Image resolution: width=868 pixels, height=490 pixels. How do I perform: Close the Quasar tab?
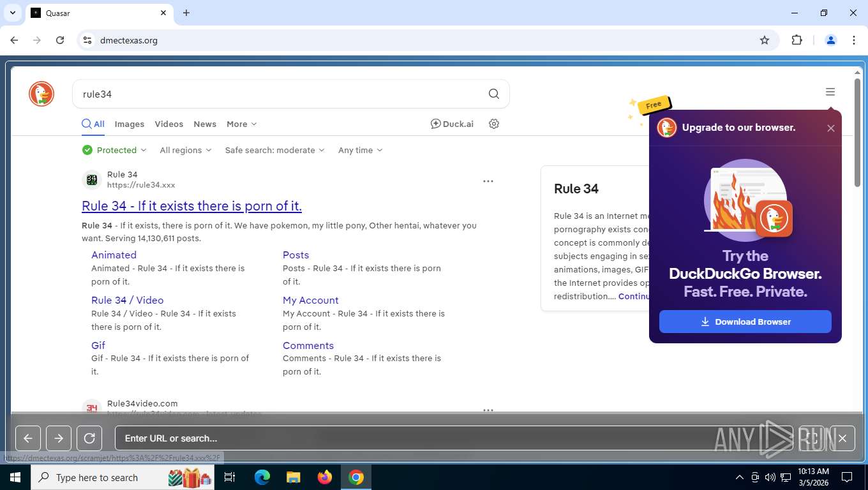(x=163, y=13)
